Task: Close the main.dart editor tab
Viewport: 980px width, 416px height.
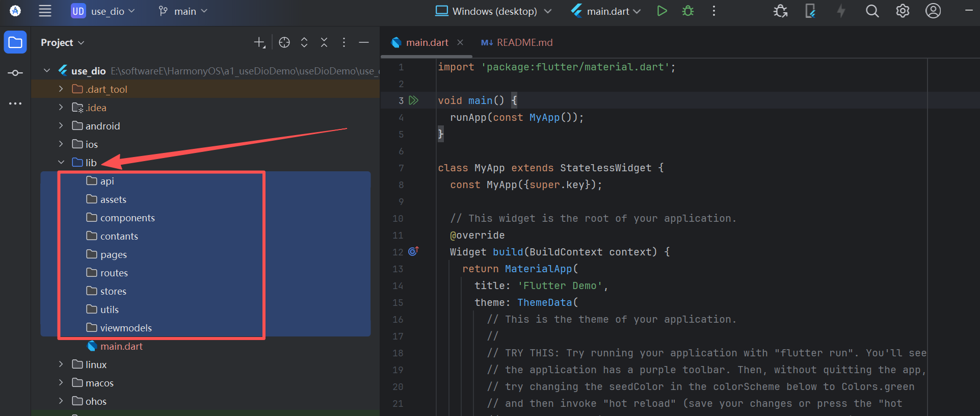Action: (460, 42)
